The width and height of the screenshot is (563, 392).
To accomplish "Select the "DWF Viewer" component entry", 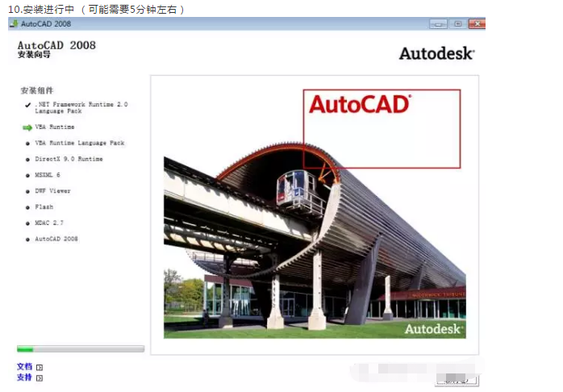I will [52, 191].
